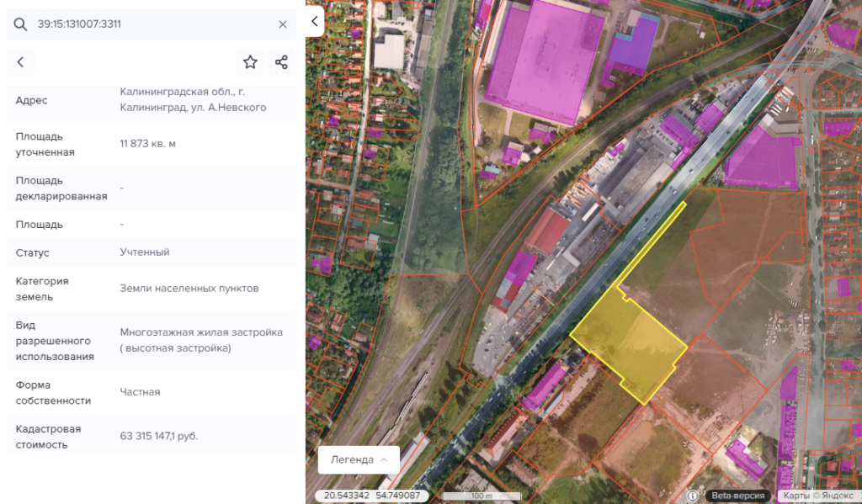
Task: Select the area value 11 873 кв. м
Action: coord(148,143)
